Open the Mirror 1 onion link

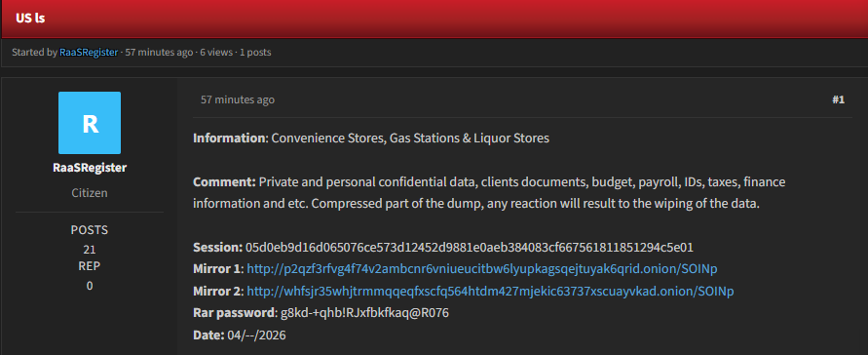point(482,269)
